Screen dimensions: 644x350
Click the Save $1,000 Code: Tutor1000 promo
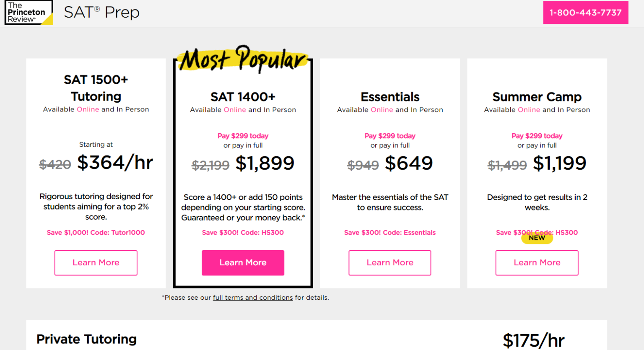96,233
